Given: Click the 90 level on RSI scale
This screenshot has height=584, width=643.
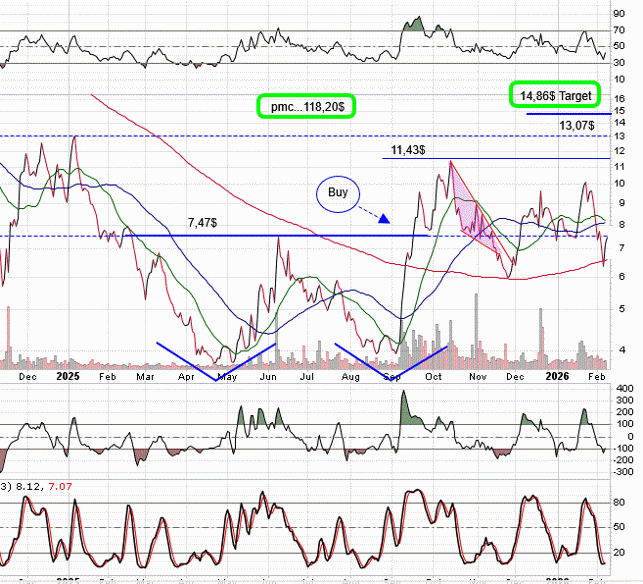Looking at the screenshot, I should [x=622, y=14].
